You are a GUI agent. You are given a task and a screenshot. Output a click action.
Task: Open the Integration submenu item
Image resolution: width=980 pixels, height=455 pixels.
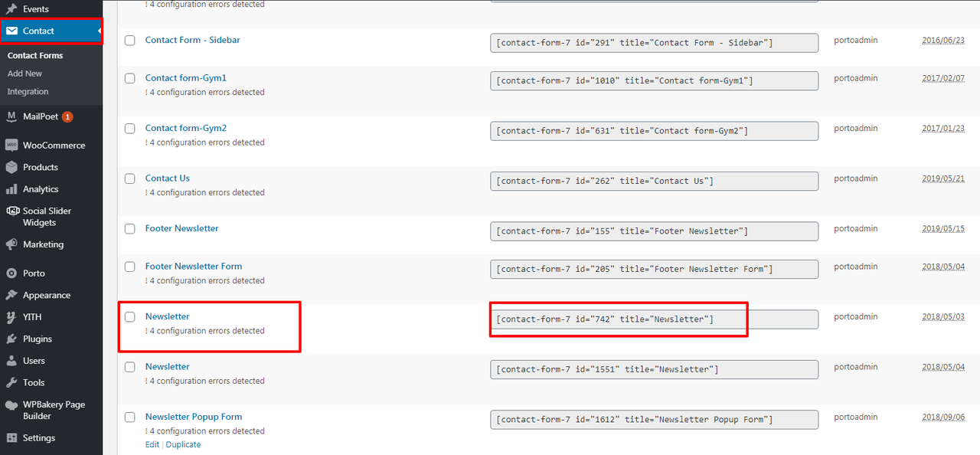coord(28,92)
